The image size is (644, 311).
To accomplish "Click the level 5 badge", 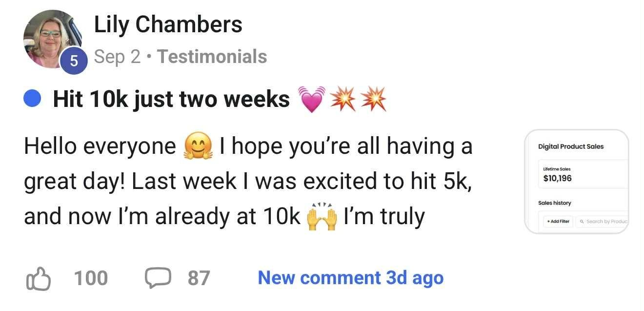I will (x=73, y=62).
